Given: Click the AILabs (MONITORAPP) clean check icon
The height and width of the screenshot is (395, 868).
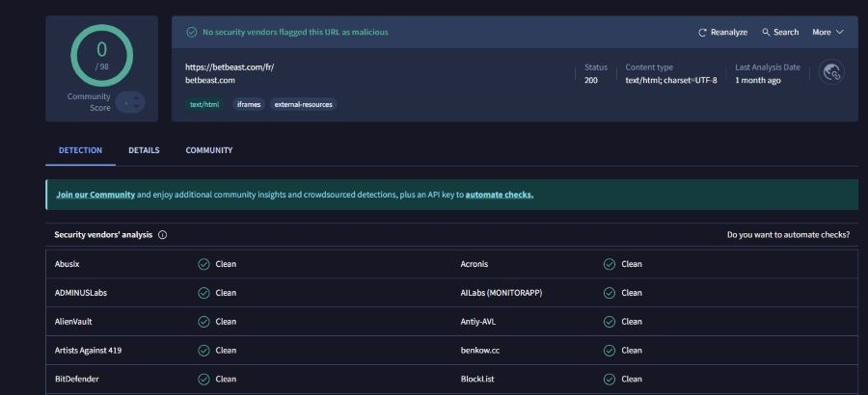Looking at the screenshot, I should pos(610,293).
